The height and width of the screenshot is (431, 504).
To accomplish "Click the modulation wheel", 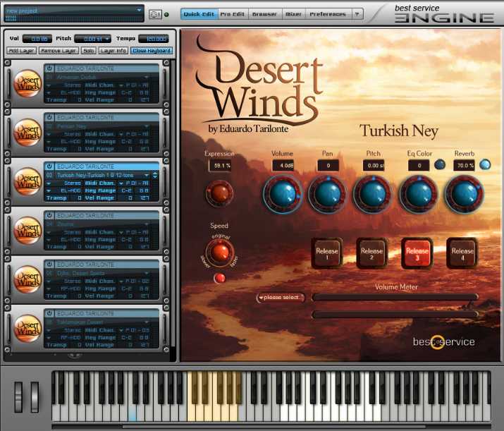I will (x=35, y=397).
